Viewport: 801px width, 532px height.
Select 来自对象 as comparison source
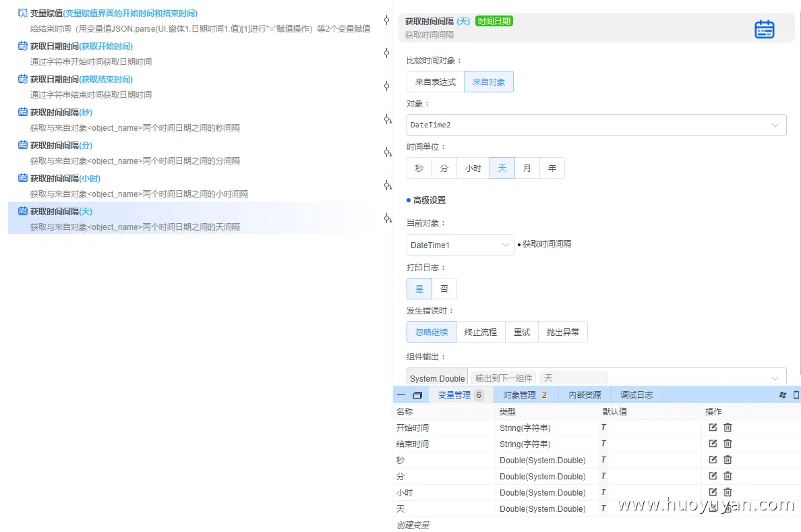489,82
